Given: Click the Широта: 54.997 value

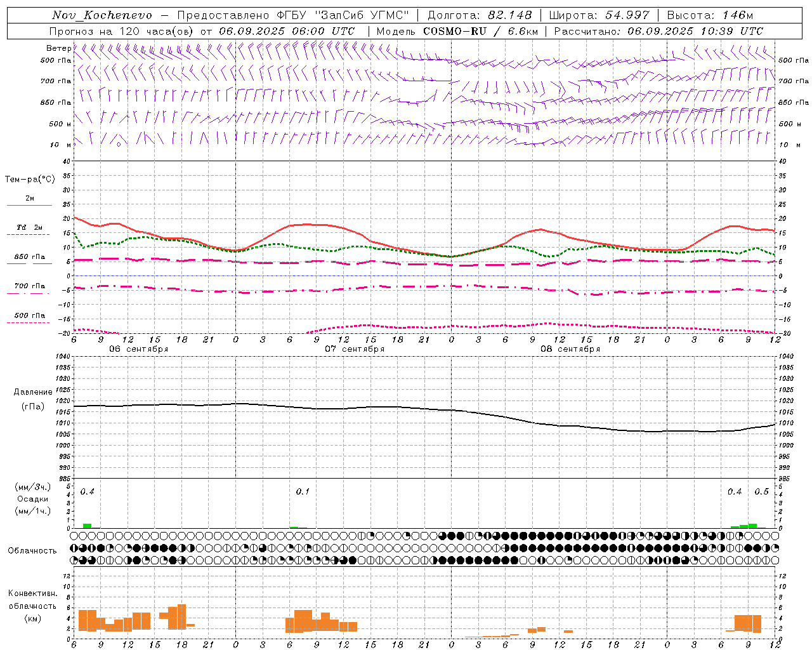Looking at the screenshot, I should (599, 15).
